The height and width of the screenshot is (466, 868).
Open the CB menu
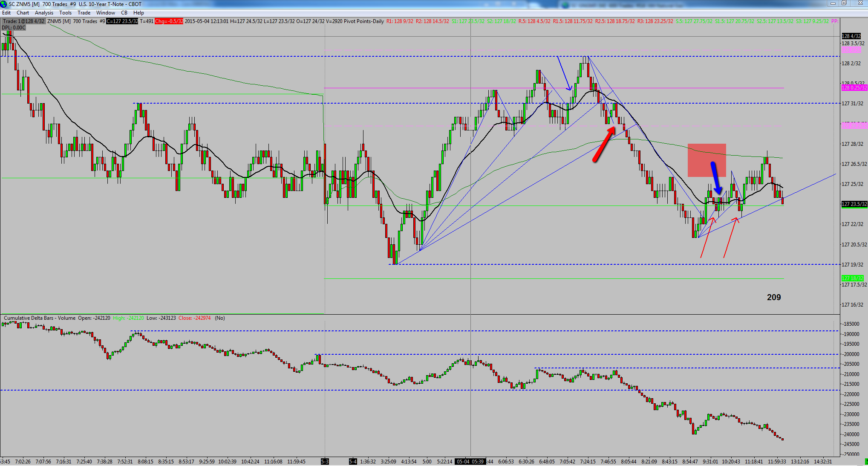pos(124,13)
